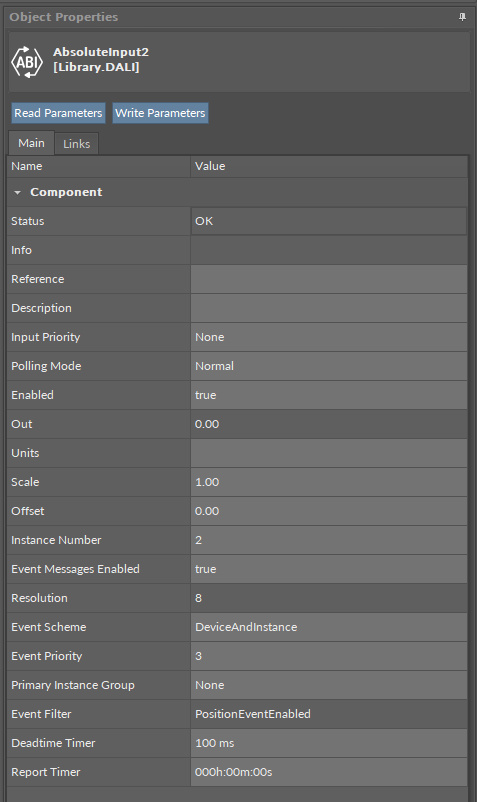Screen dimensions: 477x802
Task: Open the Polling Mode Normal dropdown
Action: [329, 366]
